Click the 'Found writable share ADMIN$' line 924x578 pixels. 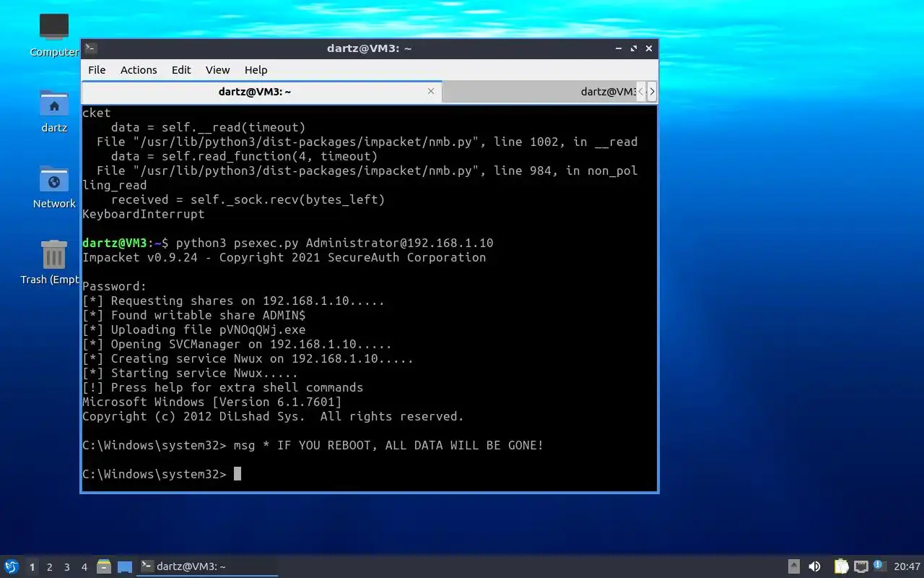(x=194, y=315)
